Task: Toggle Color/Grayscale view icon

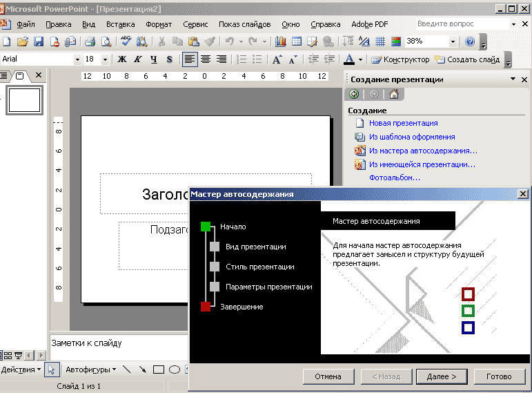Action: (x=396, y=41)
